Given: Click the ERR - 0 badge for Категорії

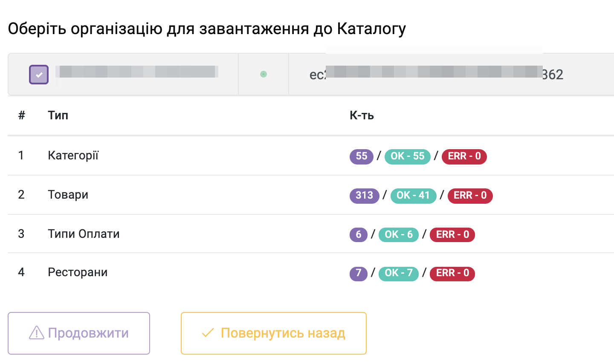Looking at the screenshot, I should coord(464,156).
